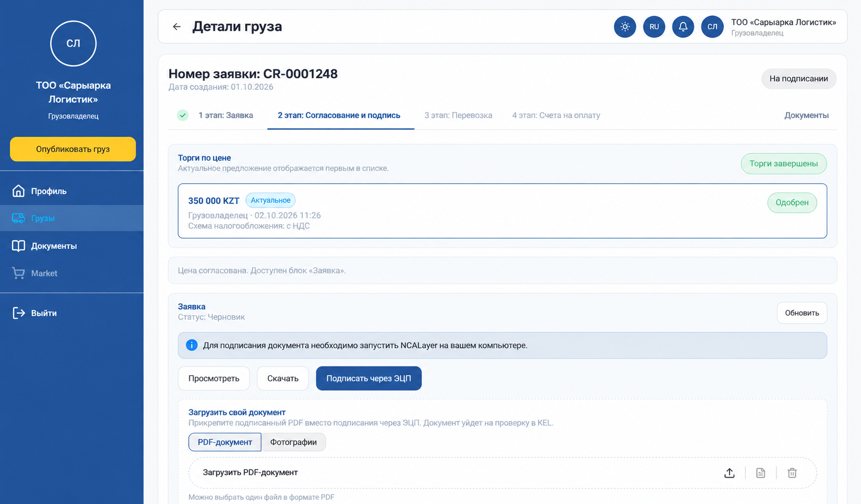
Task: Go back with the arrow icon
Action: [x=177, y=27]
